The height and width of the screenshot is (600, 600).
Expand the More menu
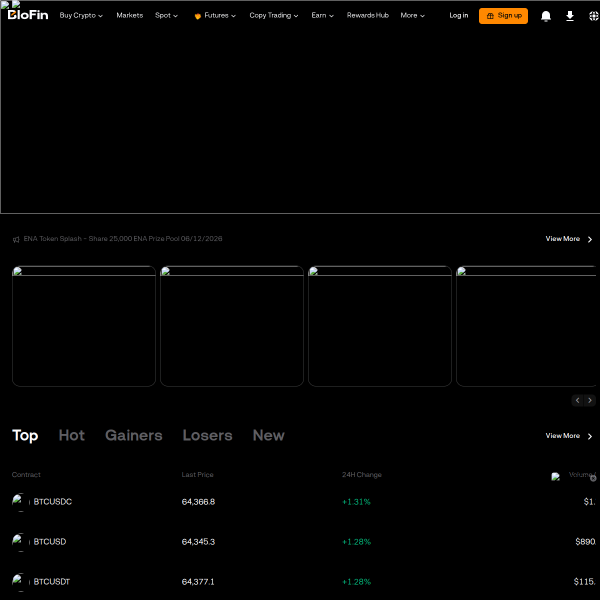tap(412, 15)
